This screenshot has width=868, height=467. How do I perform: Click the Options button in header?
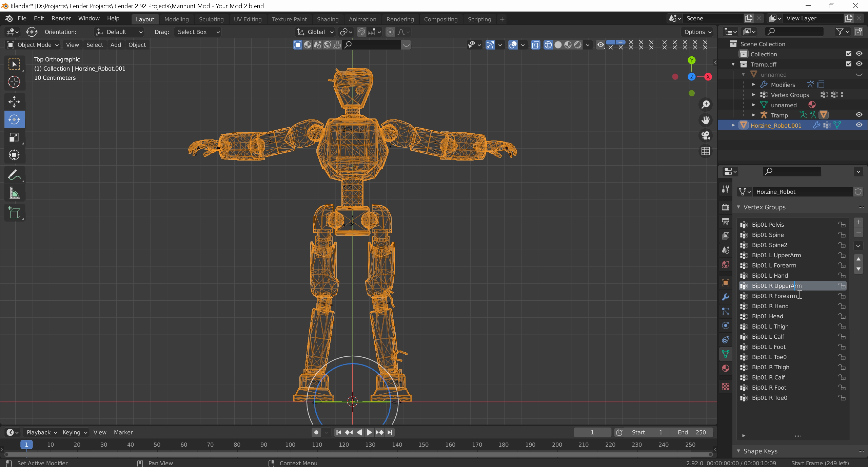click(x=697, y=32)
